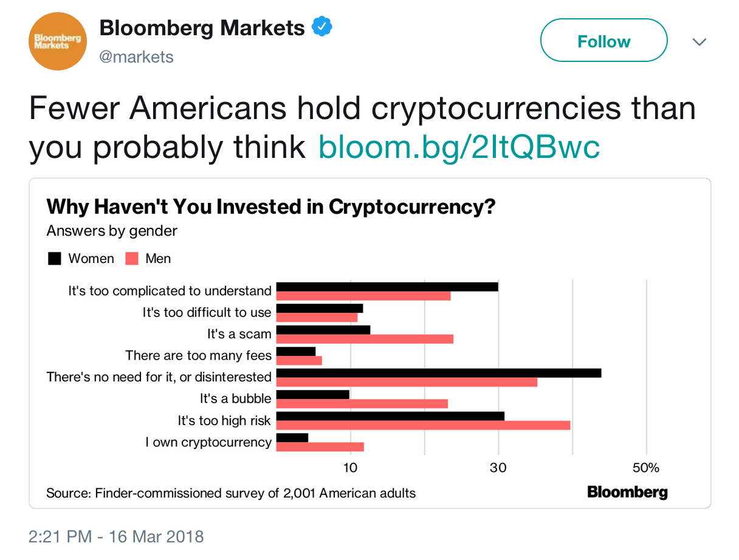Click the black Women legend swatch
Viewport: 739px width, 560px height.
(x=55, y=259)
